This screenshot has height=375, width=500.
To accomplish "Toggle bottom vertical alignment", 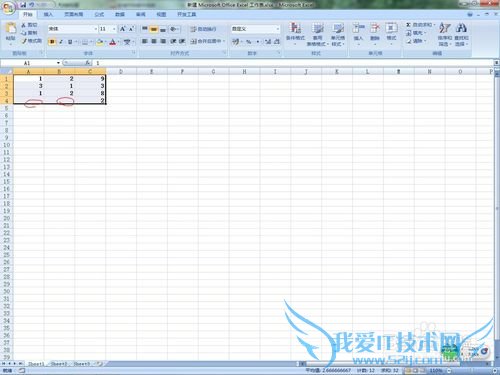I will (163, 29).
